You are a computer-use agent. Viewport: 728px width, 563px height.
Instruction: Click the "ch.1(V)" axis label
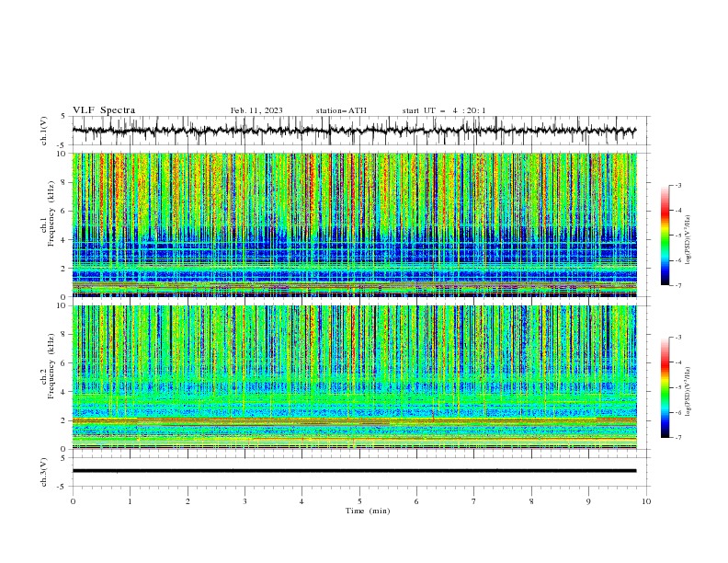44,131
